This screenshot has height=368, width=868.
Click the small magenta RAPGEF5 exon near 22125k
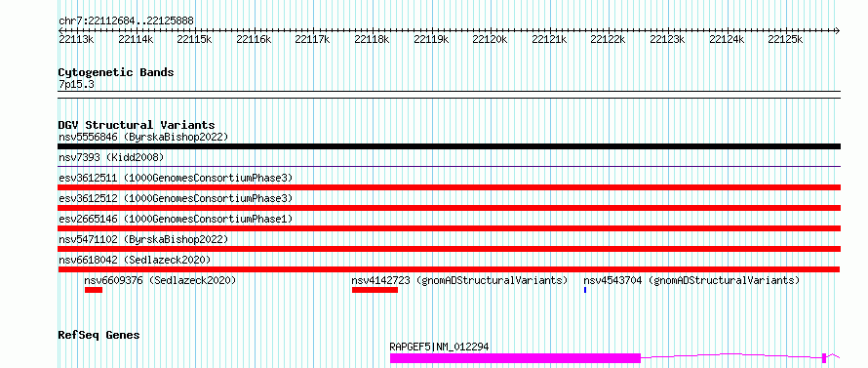point(824,358)
